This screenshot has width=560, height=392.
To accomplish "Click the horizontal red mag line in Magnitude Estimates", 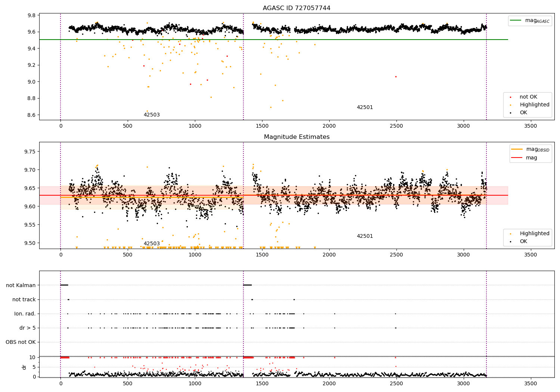I will [274, 195].
